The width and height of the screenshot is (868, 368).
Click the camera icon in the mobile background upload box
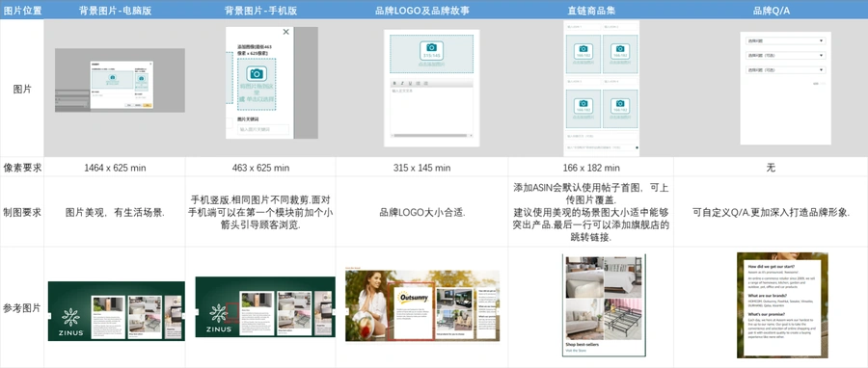(x=256, y=73)
